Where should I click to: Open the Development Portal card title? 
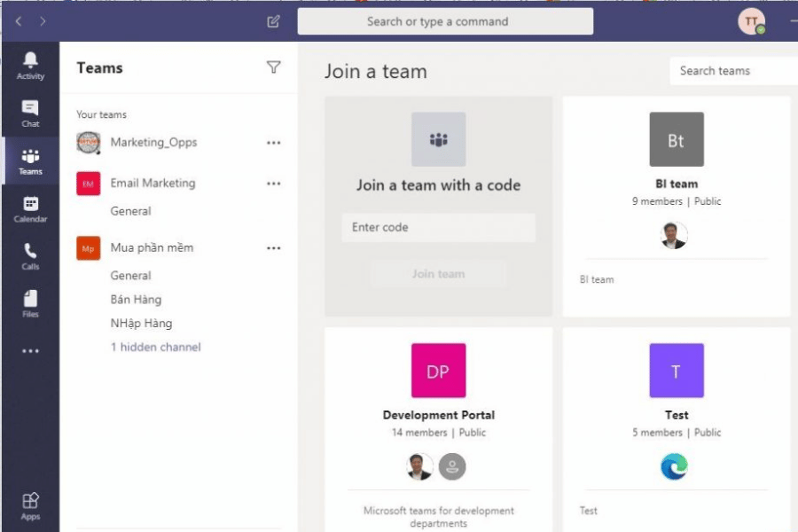click(438, 415)
